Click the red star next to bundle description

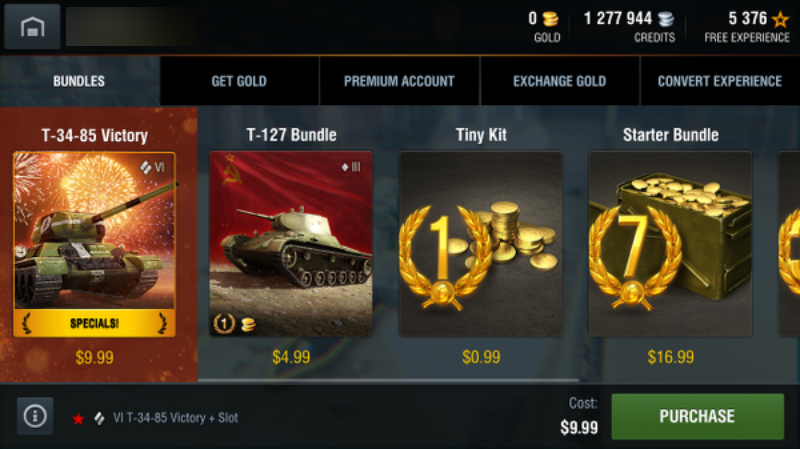(x=78, y=418)
